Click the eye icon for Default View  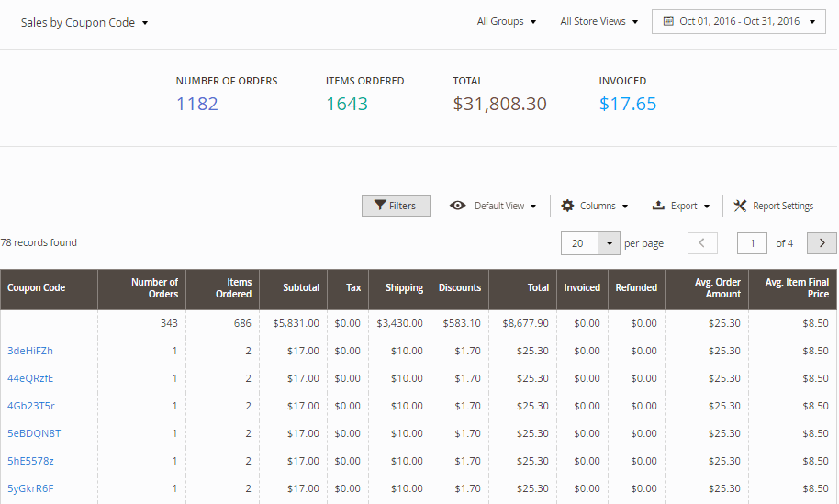457,206
